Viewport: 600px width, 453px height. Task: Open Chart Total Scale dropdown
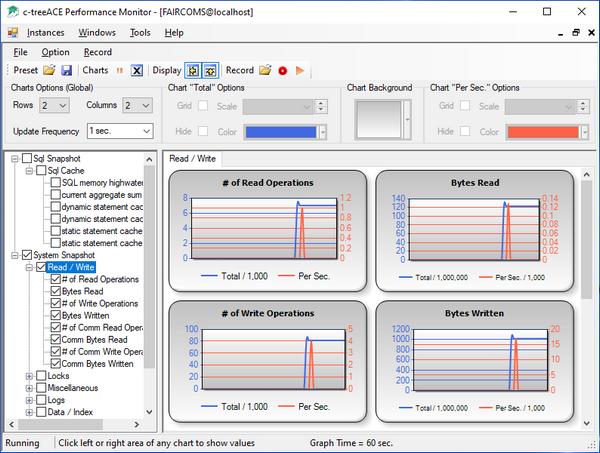click(278, 107)
